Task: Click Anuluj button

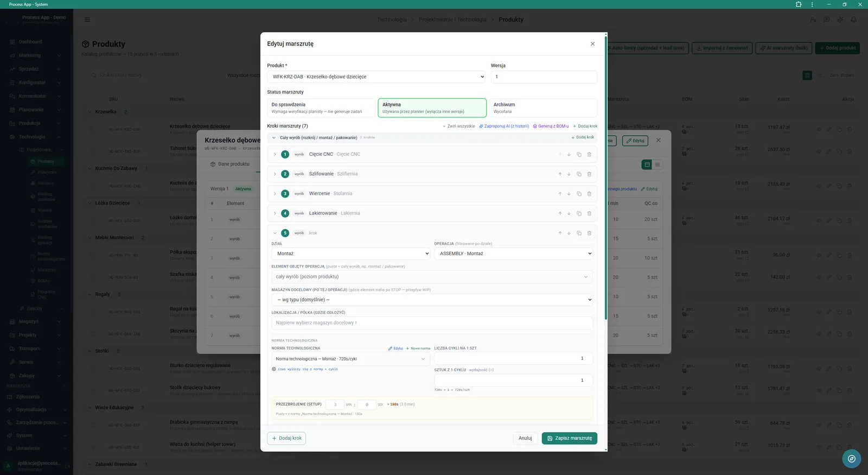Action: 525,438
